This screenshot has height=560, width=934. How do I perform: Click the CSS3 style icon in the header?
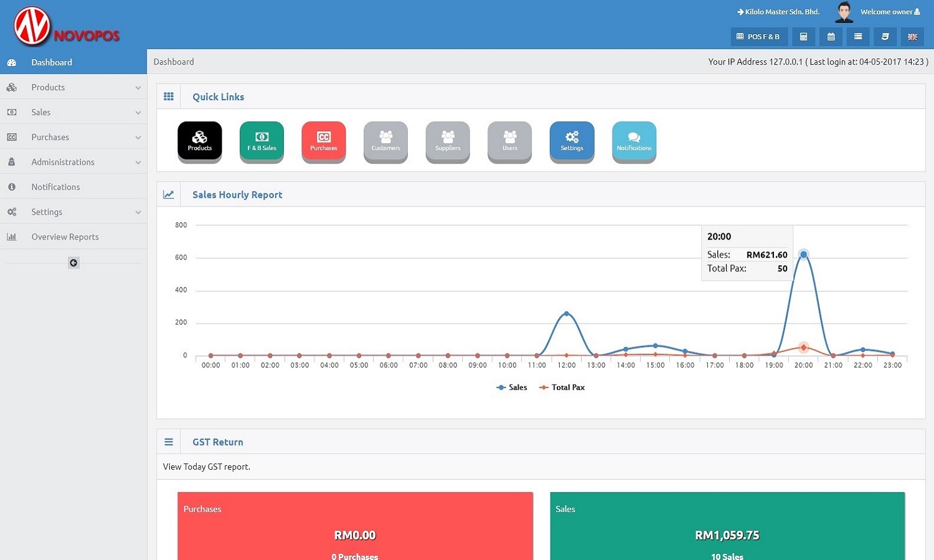[x=885, y=37]
